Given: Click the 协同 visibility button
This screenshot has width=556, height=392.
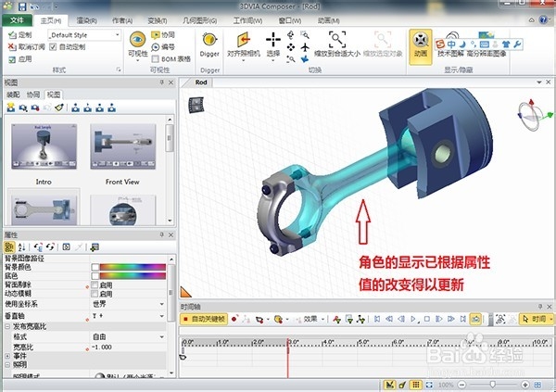Looking at the screenshot, I should [163, 35].
